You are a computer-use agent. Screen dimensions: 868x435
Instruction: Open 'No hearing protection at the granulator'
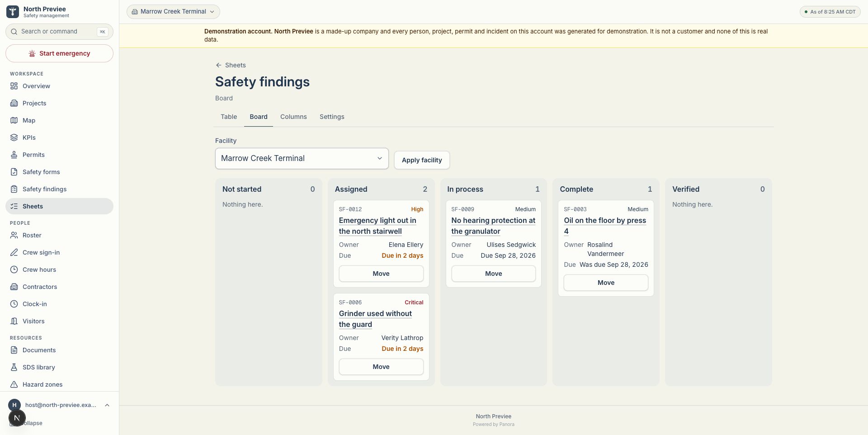pos(493,226)
